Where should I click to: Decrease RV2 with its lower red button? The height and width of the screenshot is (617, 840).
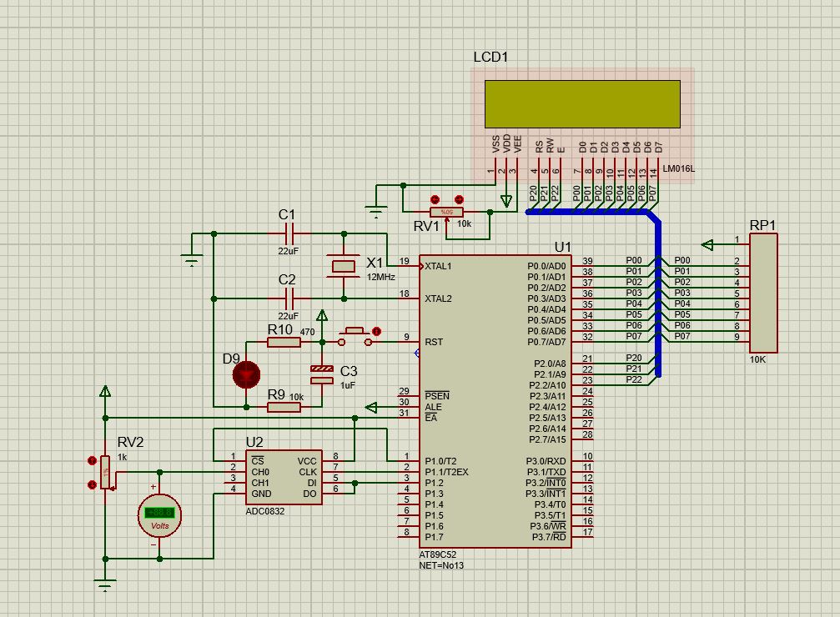click(92, 484)
